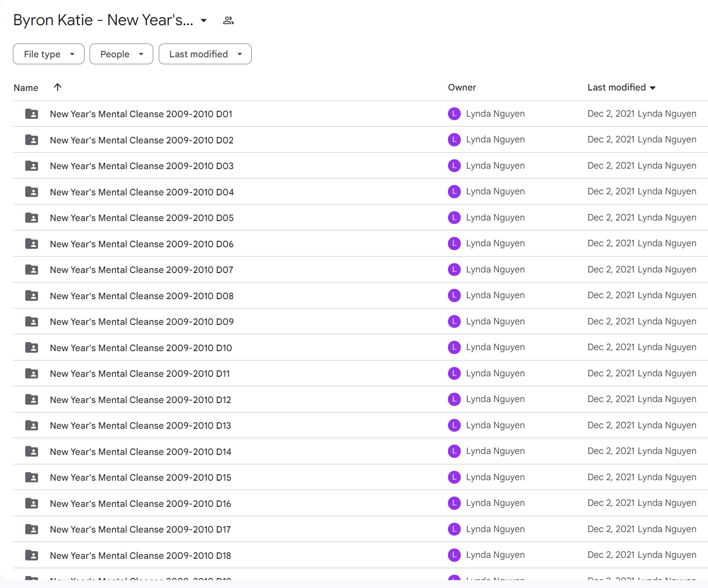Select New Year's Mental Cleanse 2009-2010 D03
This screenshot has width=708, height=588.
(x=141, y=166)
